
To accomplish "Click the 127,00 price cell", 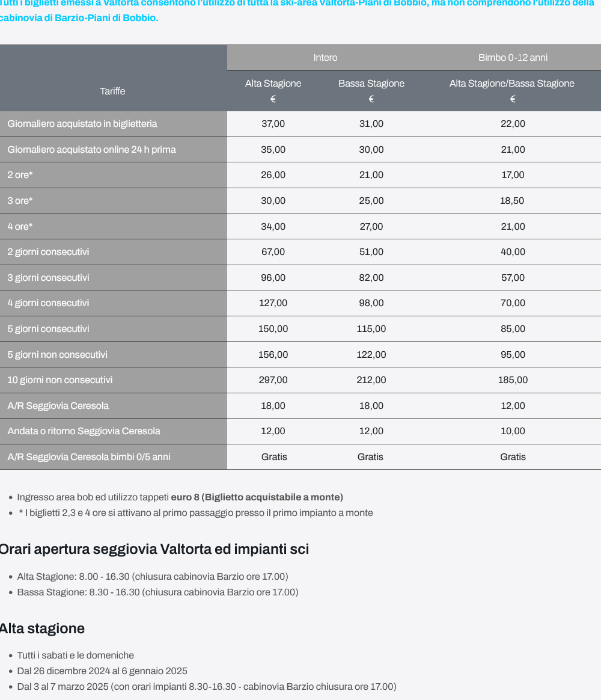I will coord(273,303).
